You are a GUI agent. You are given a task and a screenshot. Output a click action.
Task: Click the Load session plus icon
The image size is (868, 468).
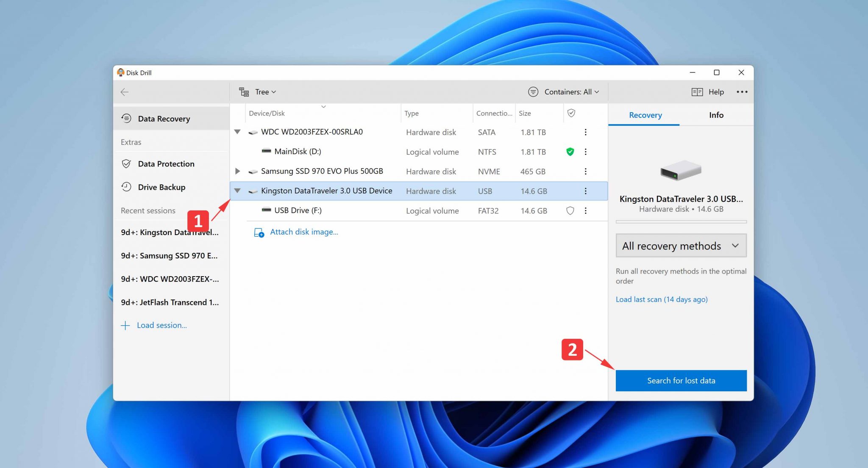pos(125,325)
